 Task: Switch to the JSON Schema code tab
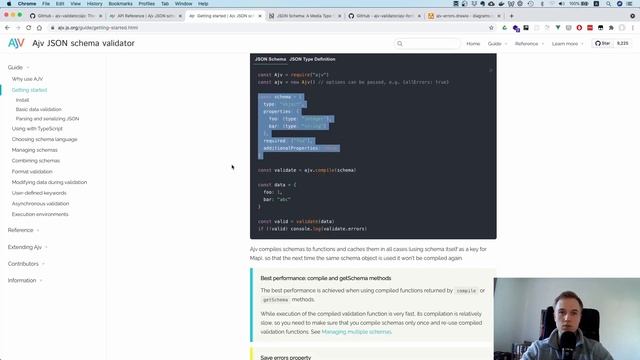click(x=270, y=59)
